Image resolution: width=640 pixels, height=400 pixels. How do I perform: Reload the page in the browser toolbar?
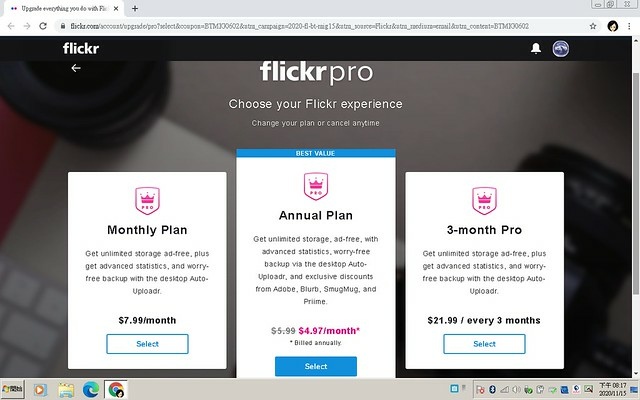pos(43,26)
